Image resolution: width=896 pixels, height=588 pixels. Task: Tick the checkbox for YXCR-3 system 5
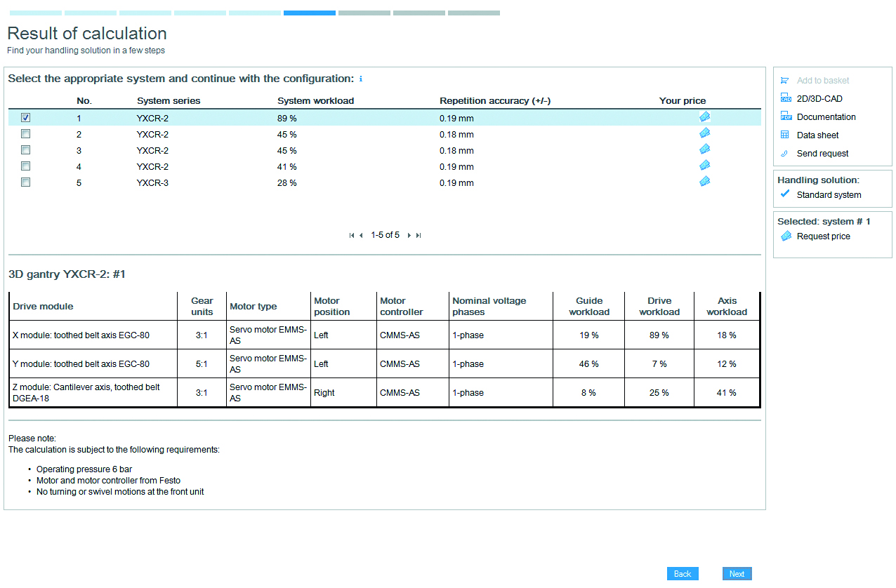pos(26,182)
